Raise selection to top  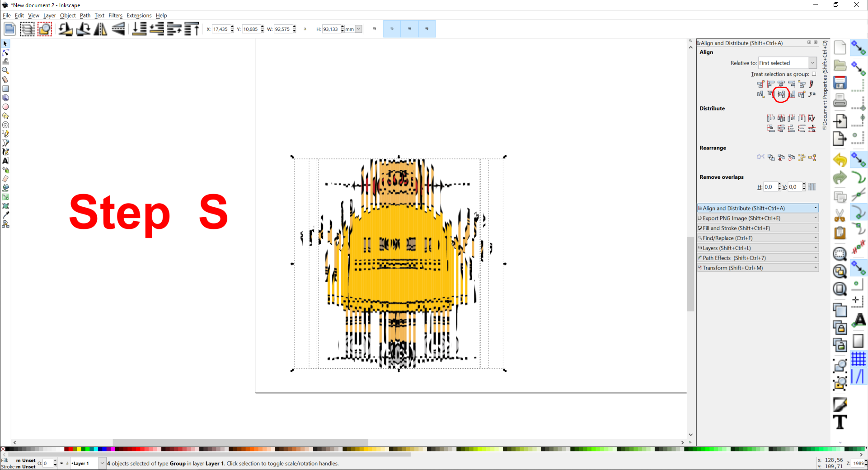point(192,29)
